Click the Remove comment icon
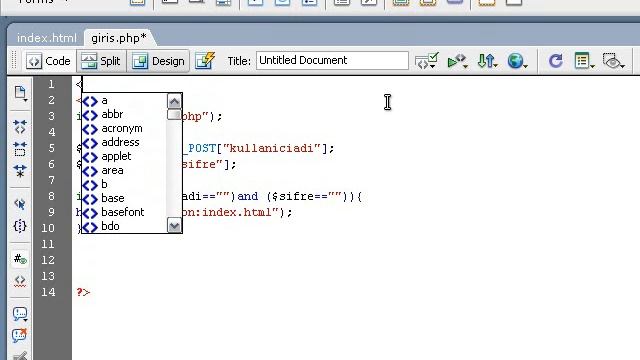 (20, 336)
